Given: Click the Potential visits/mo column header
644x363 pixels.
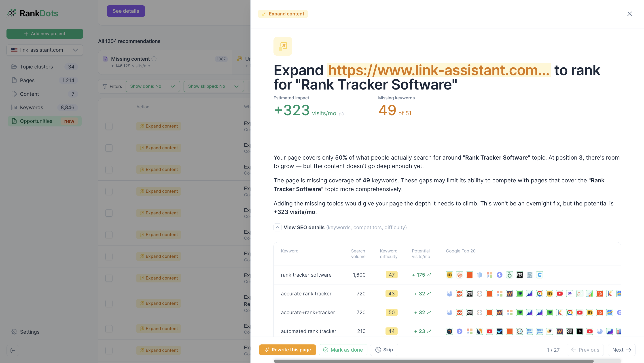Looking at the screenshot, I should [x=421, y=254].
